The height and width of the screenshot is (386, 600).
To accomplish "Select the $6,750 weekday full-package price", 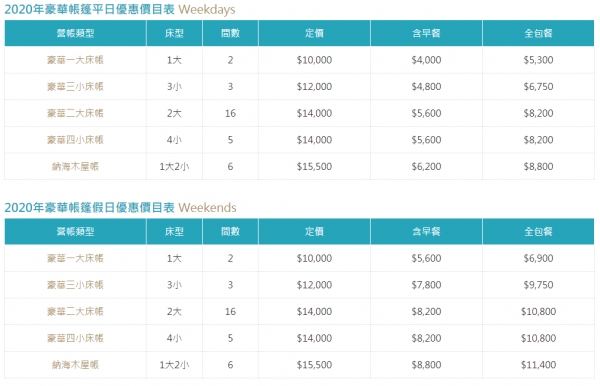I will pyautogui.click(x=538, y=86).
